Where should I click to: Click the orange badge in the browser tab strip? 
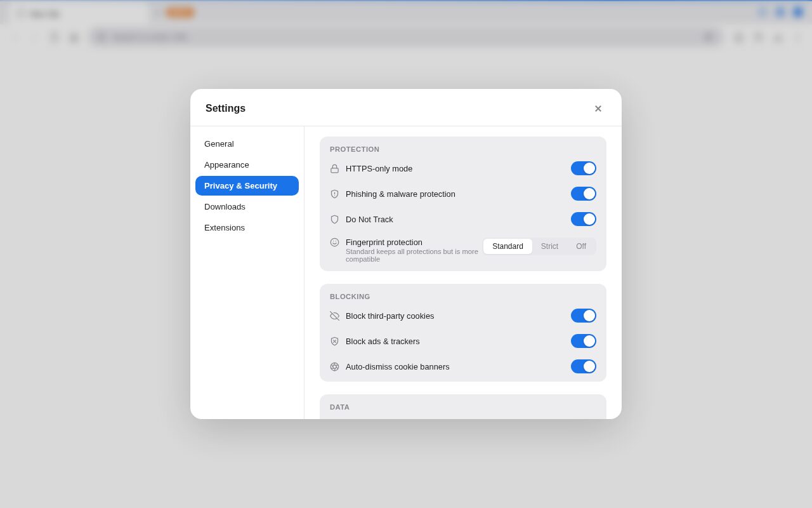point(180,13)
